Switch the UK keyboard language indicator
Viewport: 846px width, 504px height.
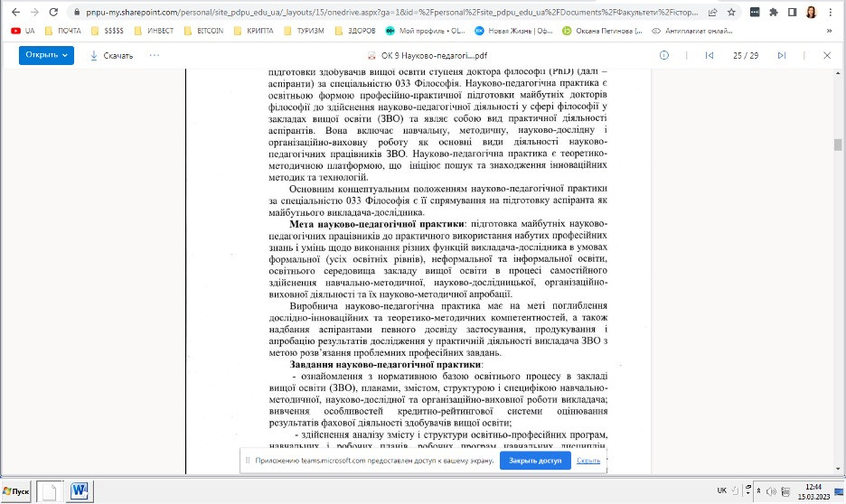pos(721,490)
